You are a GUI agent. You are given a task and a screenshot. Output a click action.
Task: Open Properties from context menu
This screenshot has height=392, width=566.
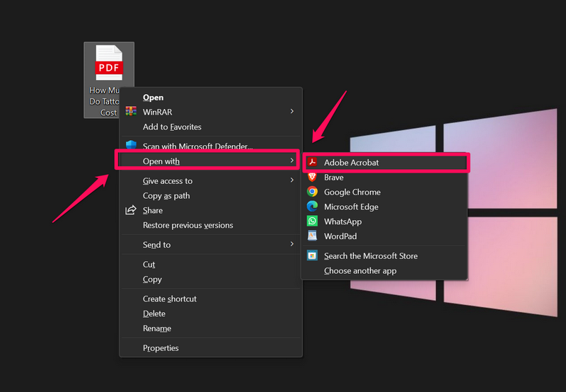[161, 348]
